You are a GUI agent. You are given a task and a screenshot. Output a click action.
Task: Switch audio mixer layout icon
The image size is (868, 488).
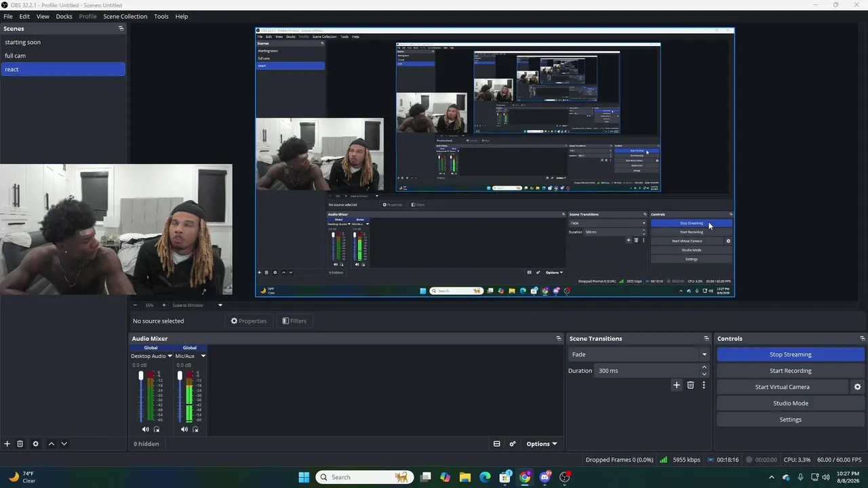pos(496,444)
